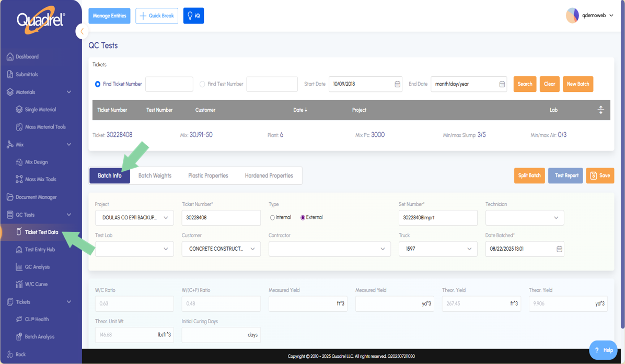Image resolution: width=625 pixels, height=364 pixels.
Task: Choose the Internal type option
Action: pos(273,217)
